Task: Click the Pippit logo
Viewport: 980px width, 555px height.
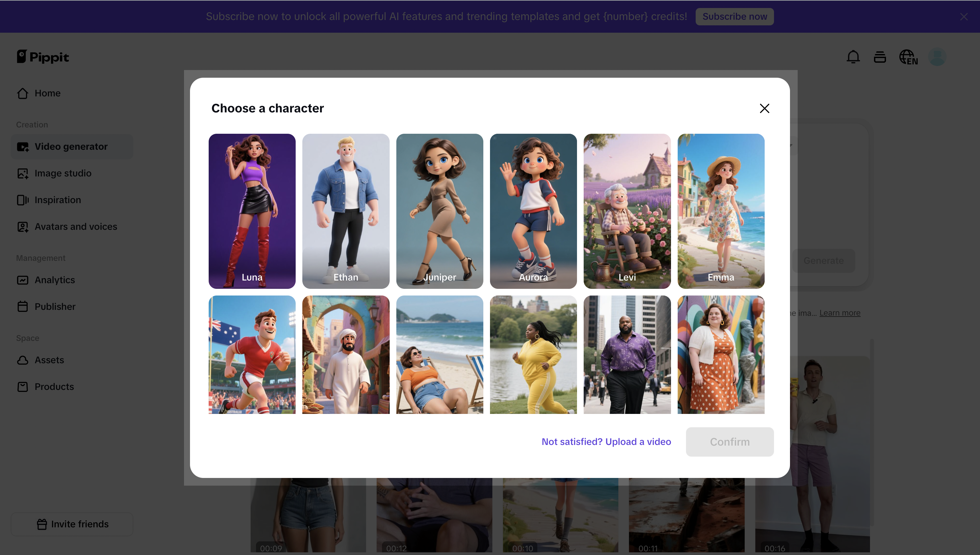Action: pos(43,57)
